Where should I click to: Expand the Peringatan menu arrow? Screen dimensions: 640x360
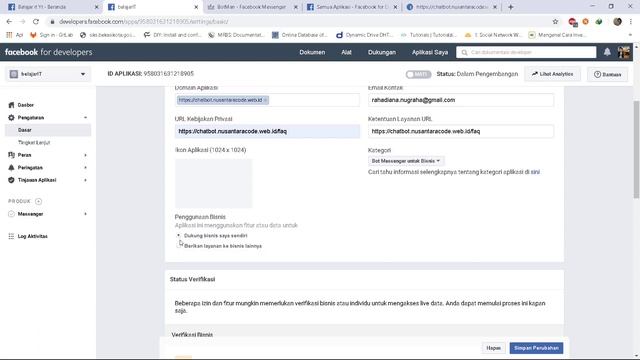85,168
